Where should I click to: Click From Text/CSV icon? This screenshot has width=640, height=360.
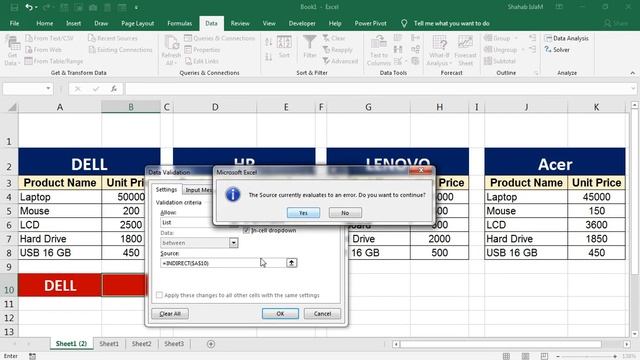[x=29, y=38]
